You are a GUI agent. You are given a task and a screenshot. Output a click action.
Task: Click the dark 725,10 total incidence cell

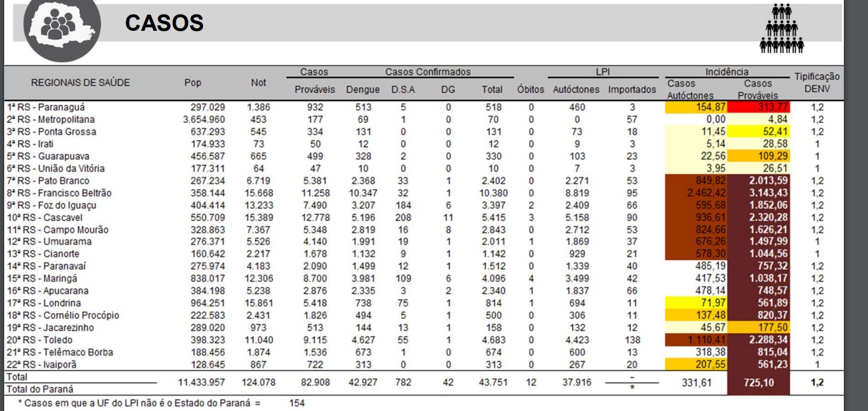click(x=758, y=383)
